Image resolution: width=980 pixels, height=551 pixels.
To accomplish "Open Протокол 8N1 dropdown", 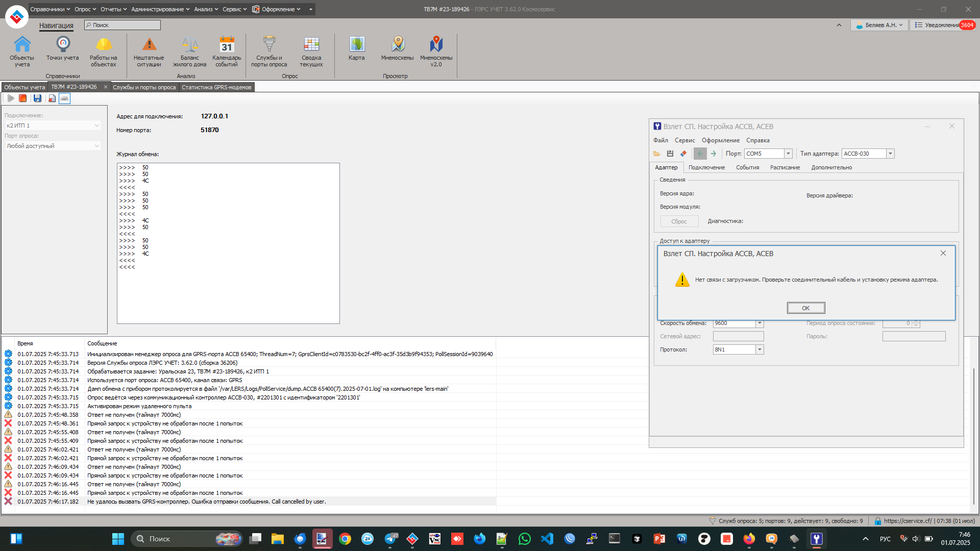I will coord(759,349).
